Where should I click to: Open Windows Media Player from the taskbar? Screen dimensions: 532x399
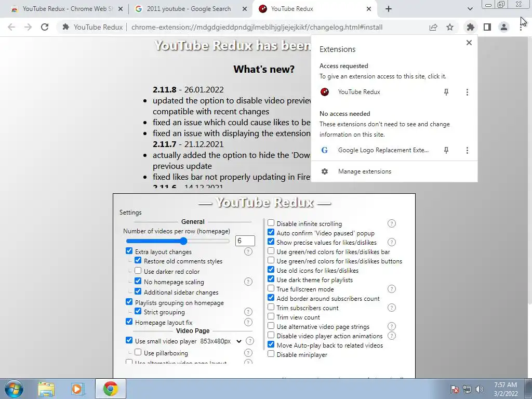pos(77,389)
